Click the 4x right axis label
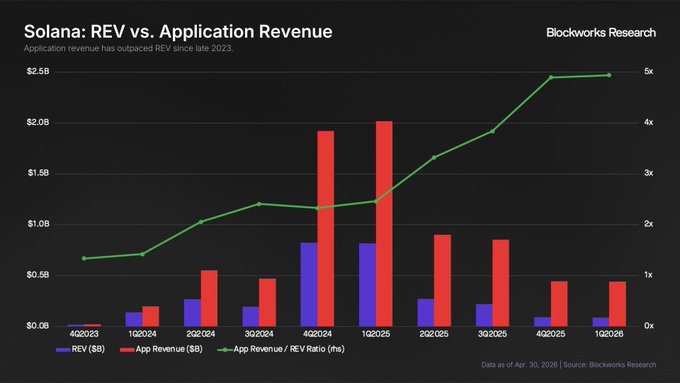The image size is (680, 383). 648,122
